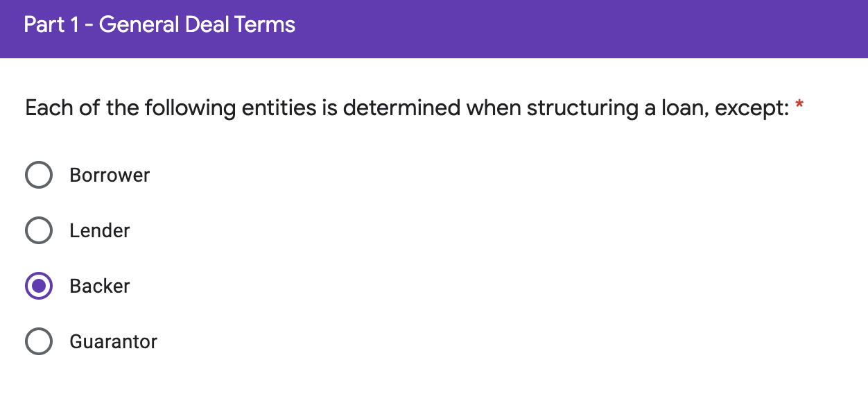The image size is (868, 394).
Task: Click the Guarantor option label
Action: coord(114,341)
